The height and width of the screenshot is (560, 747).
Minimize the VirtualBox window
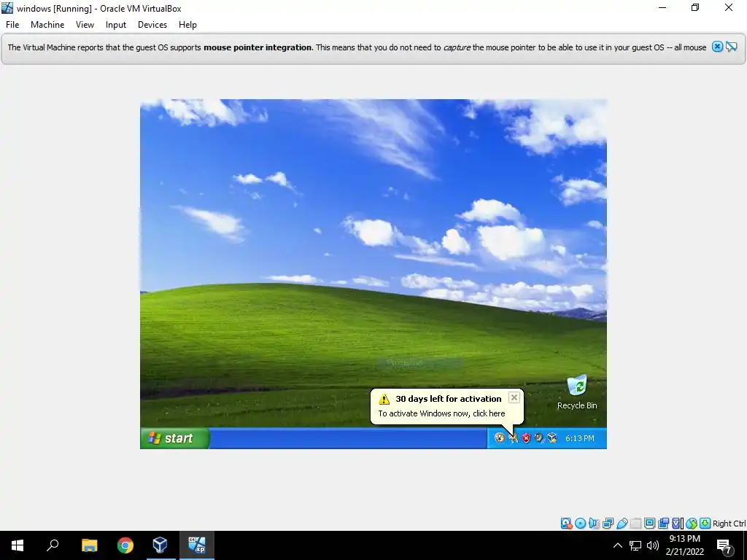(x=662, y=7)
